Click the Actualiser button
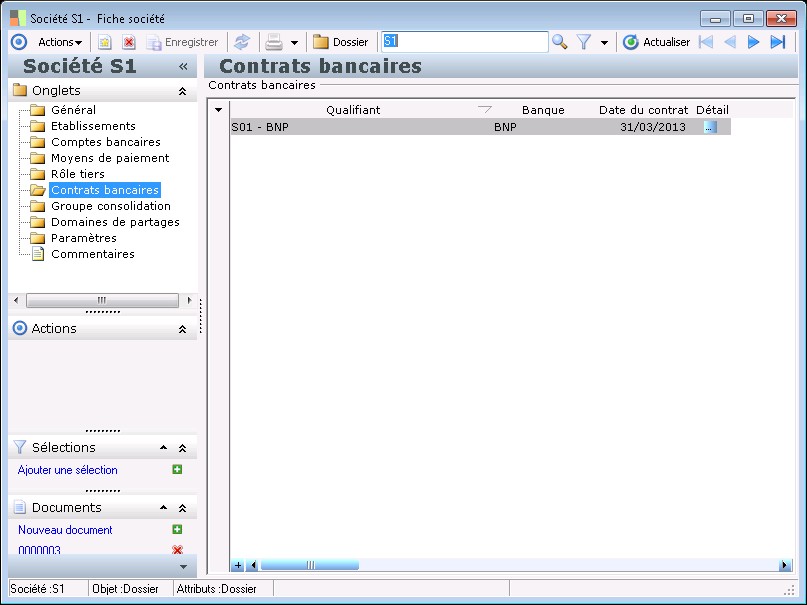 coord(657,42)
